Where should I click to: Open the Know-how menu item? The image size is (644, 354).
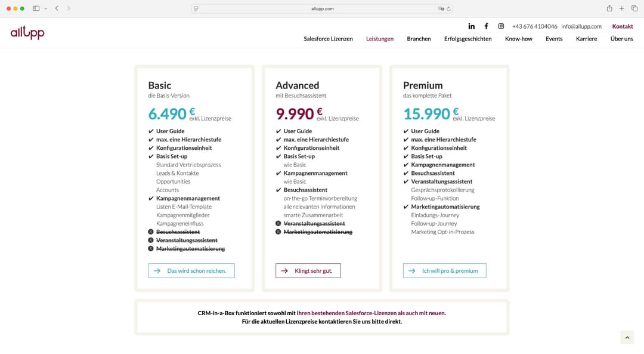(x=519, y=39)
